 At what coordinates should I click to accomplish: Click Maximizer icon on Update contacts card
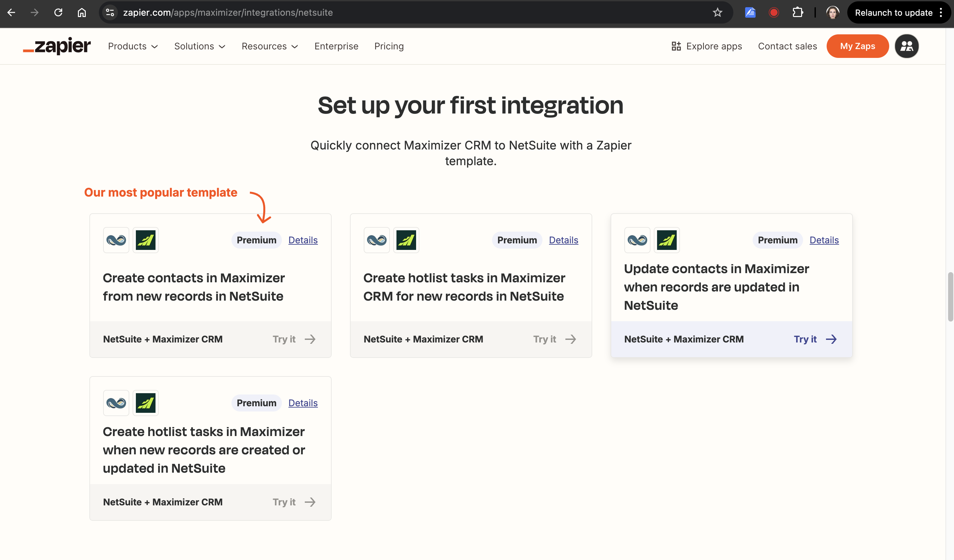667,240
